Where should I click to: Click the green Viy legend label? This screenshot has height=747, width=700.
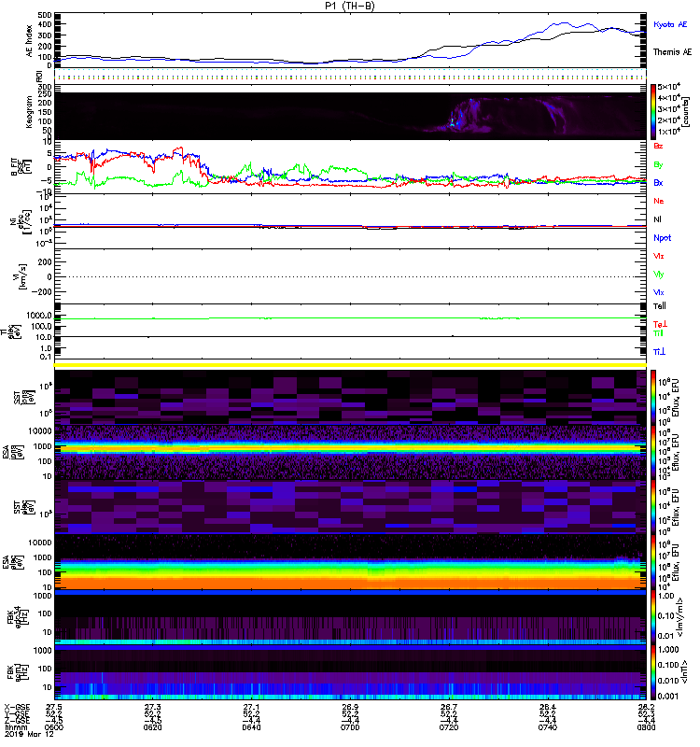pyautogui.click(x=659, y=275)
